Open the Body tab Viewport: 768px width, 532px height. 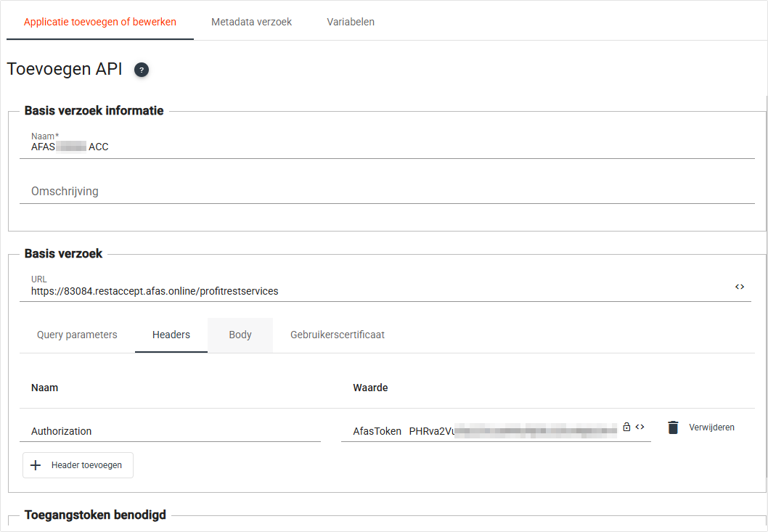click(x=240, y=335)
